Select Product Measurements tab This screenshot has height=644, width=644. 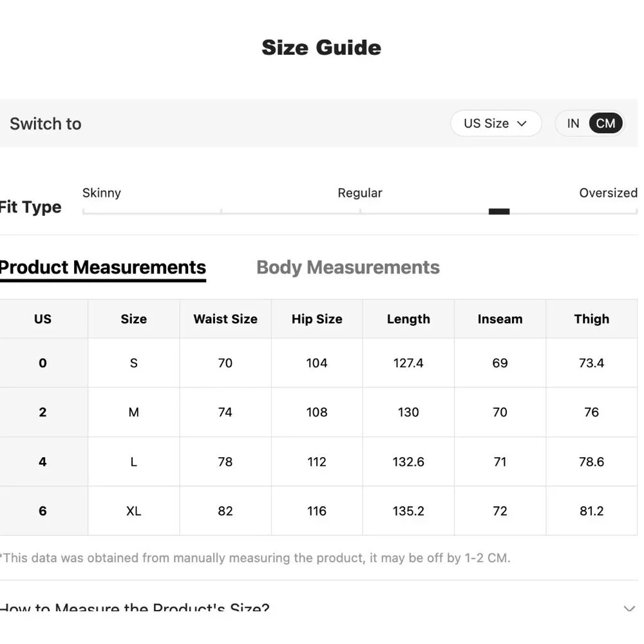point(103,267)
